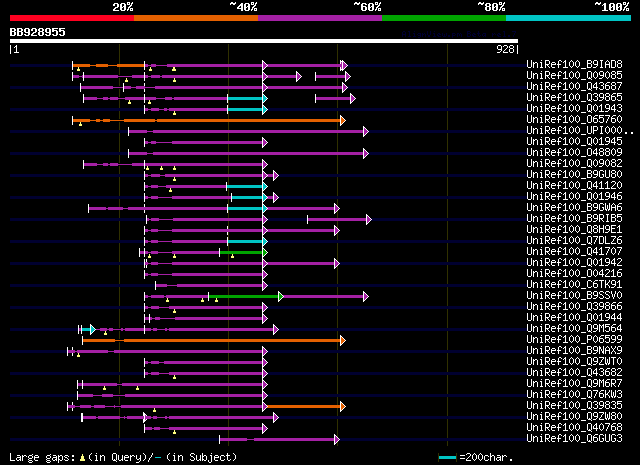Select the UniRef100_Q01945 label

coord(574,142)
